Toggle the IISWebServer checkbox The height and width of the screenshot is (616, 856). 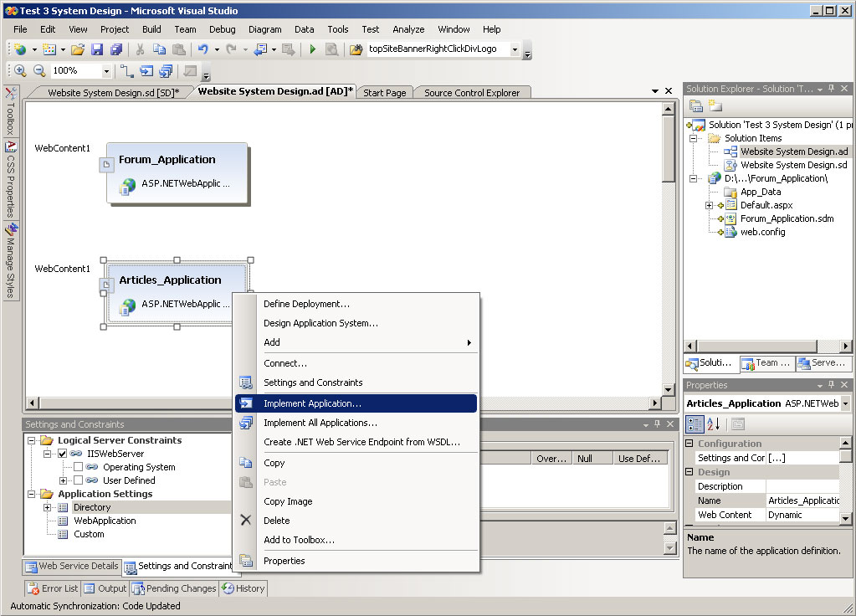coord(62,454)
